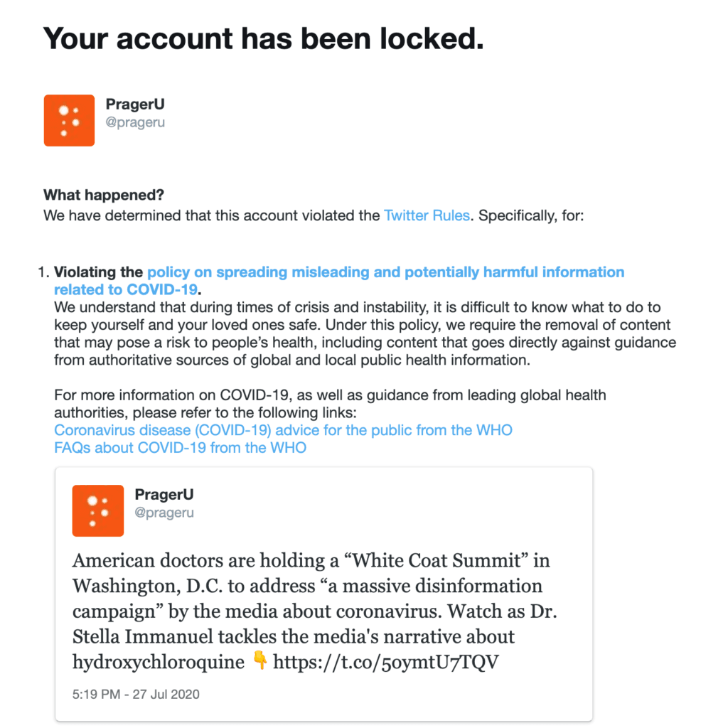The height and width of the screenshot is (728, 728).
Task: Click the @prageru handle inside the tweet card
Action: (164, 513)
